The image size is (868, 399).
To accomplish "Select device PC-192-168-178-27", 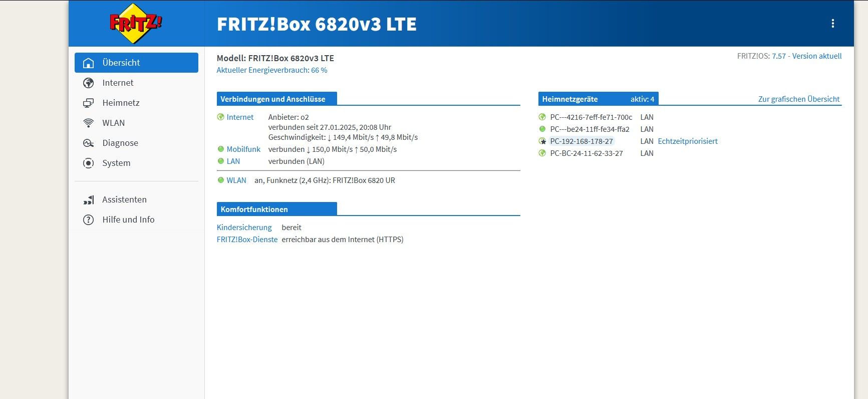I will point(581,141).
